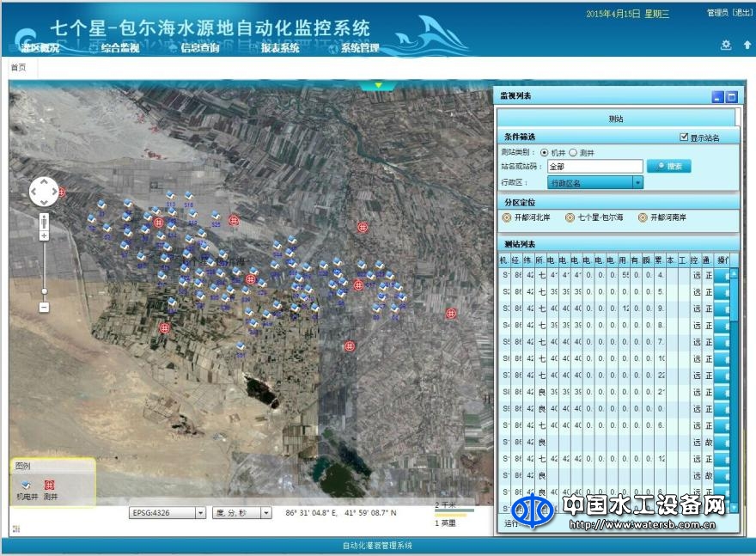This screenshot has width=756, height=556.
Task: Open the EPSG:4326 projection dropdown
Action: (200, 513)
